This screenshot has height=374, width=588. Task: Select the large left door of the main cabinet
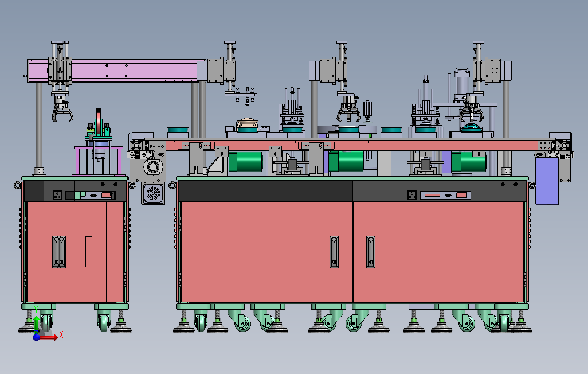pyautogui.click(x=266, y=252)
